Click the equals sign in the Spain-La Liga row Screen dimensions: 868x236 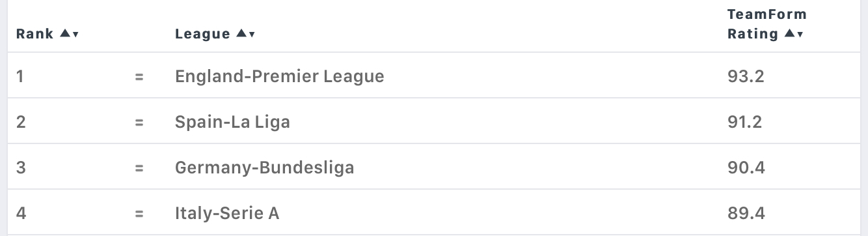pos(139,122)
